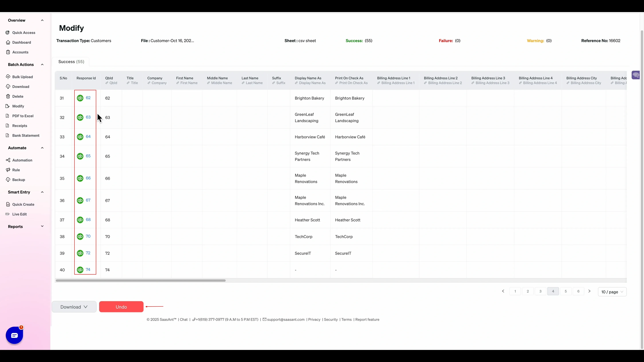Image resolution: width=644 pixels, height=362 pixels.
Task: Click the Quick Access target icon
Action: pos(8,32)
